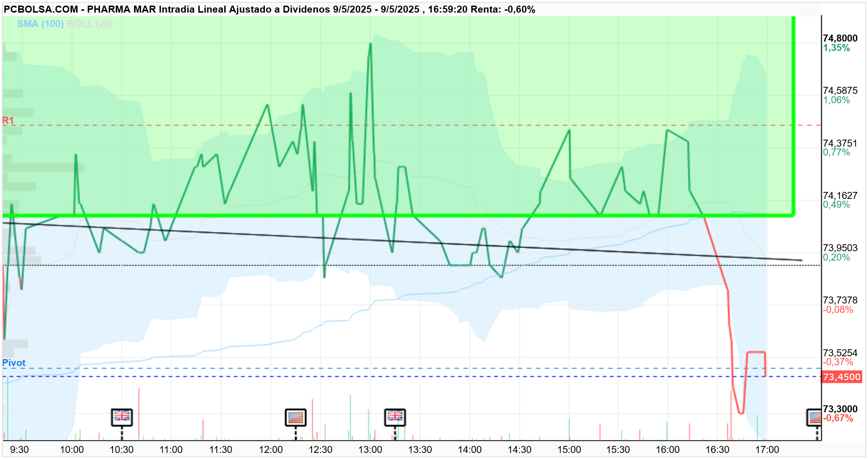
Task: Click the 73,7378 price axis label
Action: point(840,300)
